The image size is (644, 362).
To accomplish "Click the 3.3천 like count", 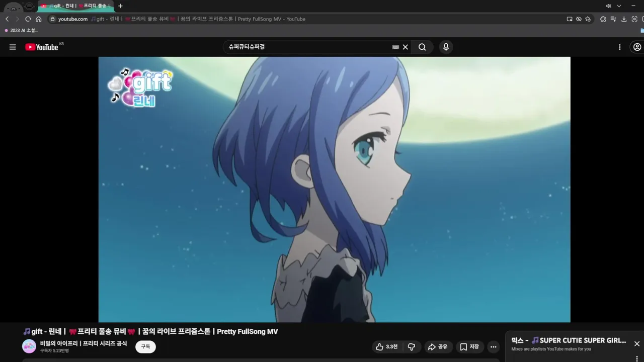I will [x=391, y=347].
